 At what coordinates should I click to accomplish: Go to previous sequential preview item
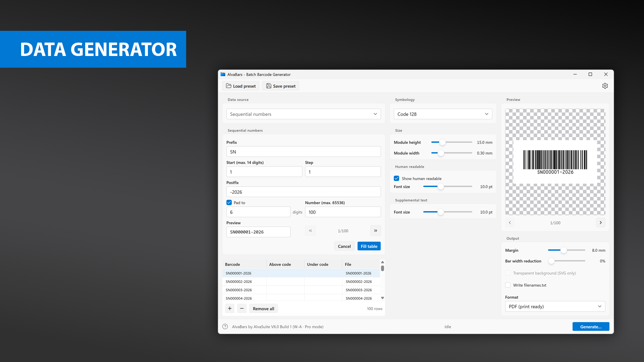coord(310,231)
